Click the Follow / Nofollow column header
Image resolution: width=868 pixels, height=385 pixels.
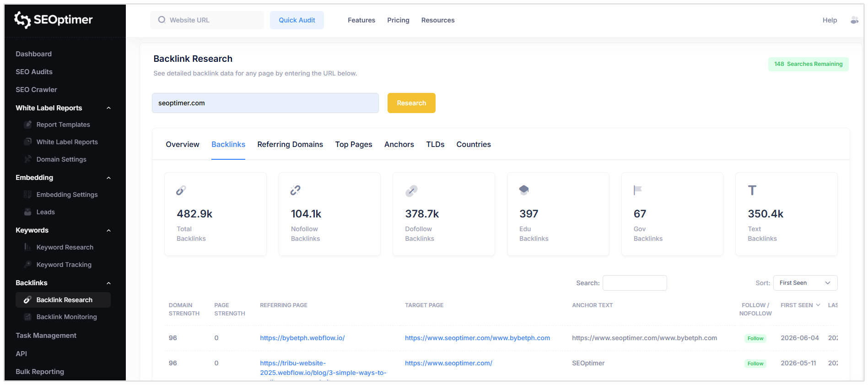point(755,309)
